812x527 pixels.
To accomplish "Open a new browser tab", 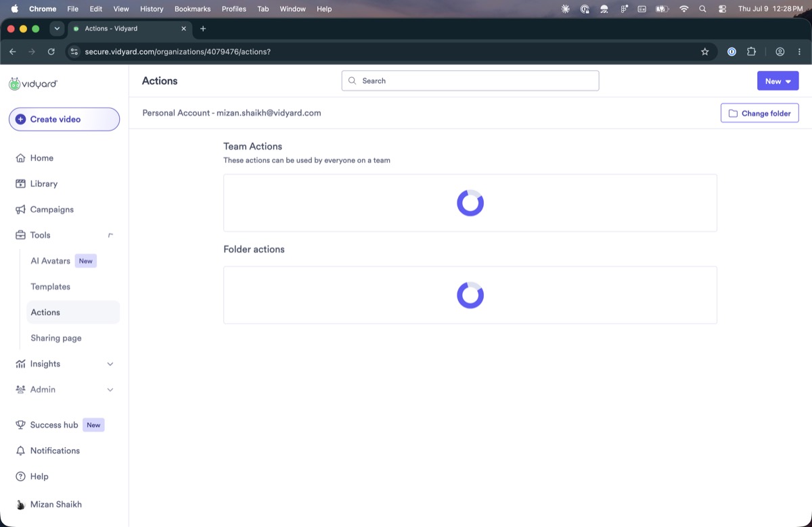I will [x=203, y=28].
